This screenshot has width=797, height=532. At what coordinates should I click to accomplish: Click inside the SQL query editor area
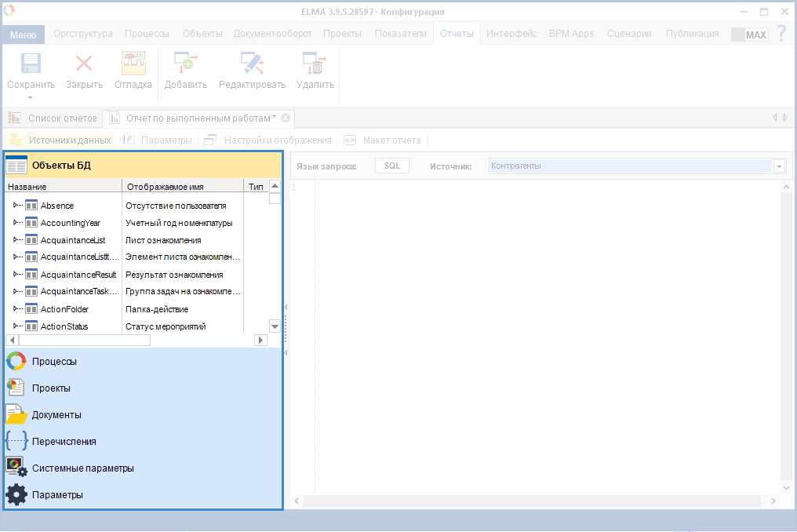(541, 330)
